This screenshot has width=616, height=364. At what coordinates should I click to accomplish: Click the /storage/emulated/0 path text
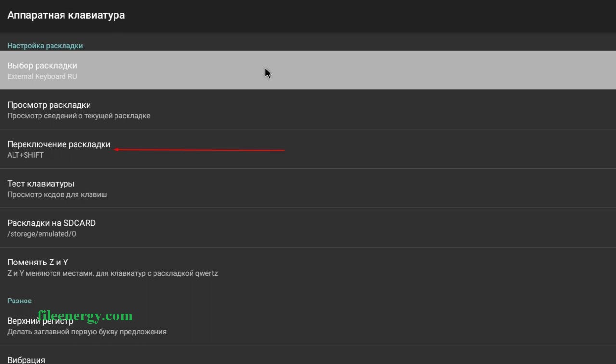pos(41,234)
